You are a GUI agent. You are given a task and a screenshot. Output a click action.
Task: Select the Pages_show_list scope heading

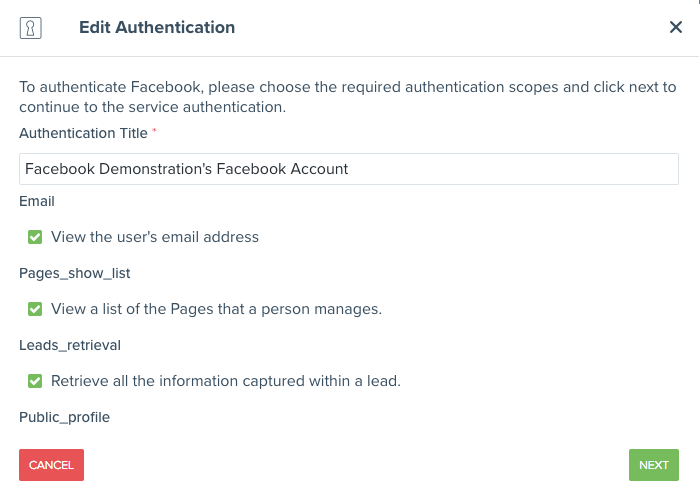pos(75,273)
